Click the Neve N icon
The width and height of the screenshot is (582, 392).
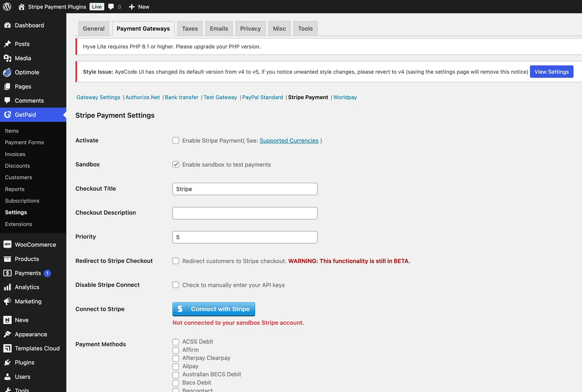pos(7,320)
